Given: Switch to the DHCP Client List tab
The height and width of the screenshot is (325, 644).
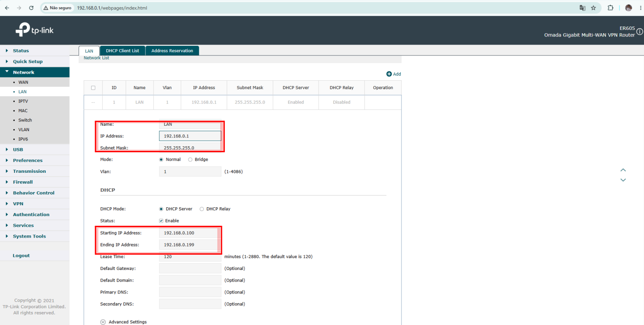Looking at the screenshot, I should tap(122, 51).
